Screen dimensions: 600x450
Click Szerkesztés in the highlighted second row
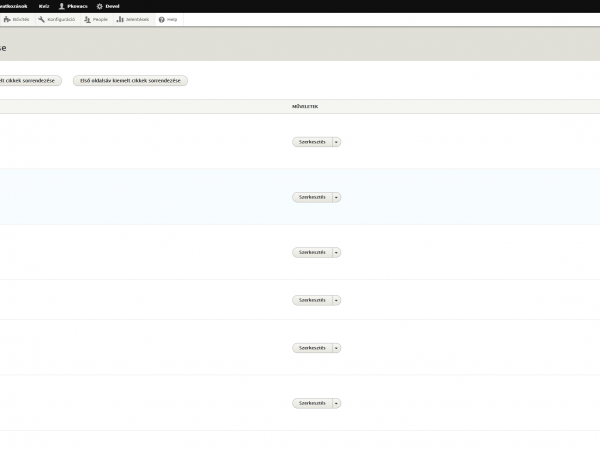click(311, 197)
